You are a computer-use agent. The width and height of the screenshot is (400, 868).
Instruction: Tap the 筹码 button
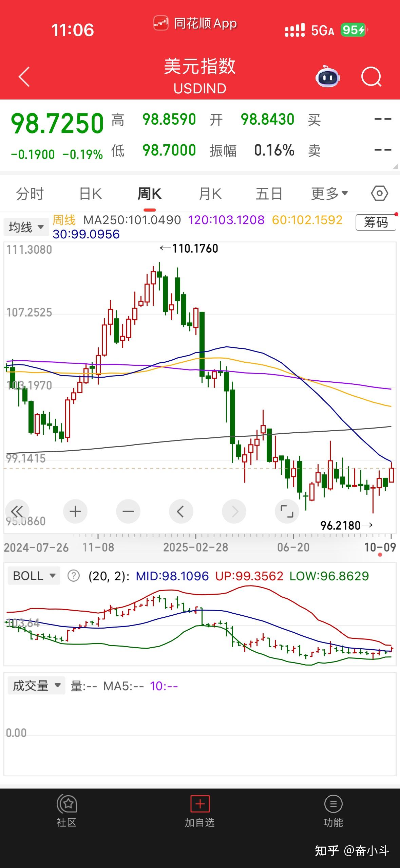point(376,222)
